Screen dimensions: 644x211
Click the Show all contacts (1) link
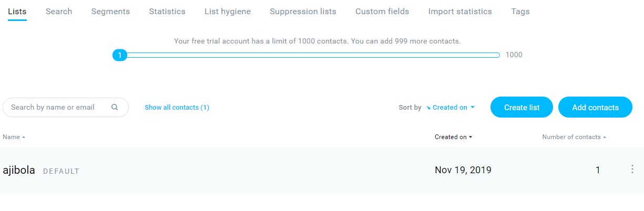[x=177, y=107]
